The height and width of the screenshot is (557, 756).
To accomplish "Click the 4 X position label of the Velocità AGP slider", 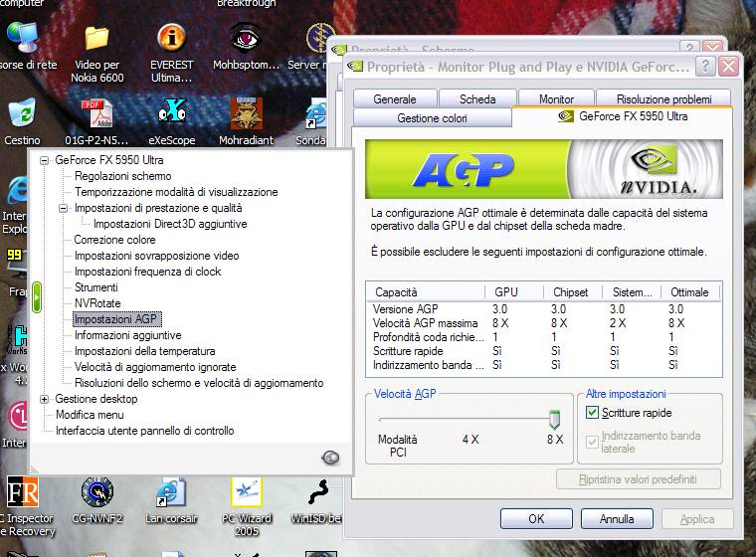I will (x=471, y=440).
